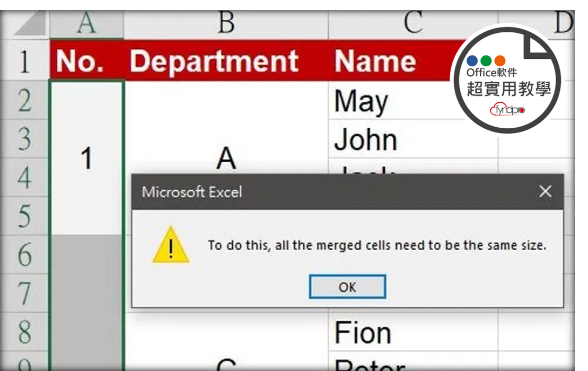Image resolution: width=588 pixels, height=371 pixels.
Task: Select row 1 header
Action: (25, 60)
